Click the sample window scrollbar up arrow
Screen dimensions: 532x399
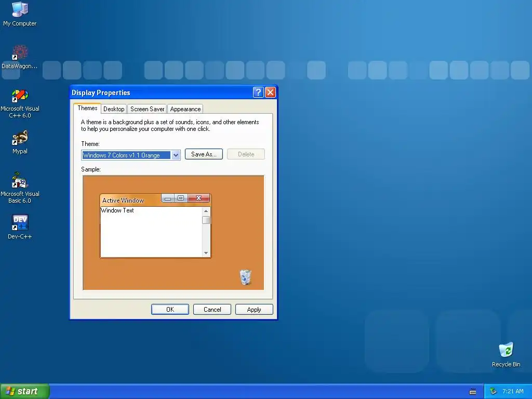coord(206,211)
